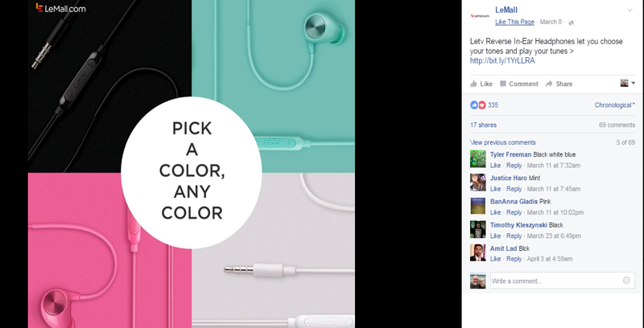Like Justice Haro's Mint comment

(495, 189)
